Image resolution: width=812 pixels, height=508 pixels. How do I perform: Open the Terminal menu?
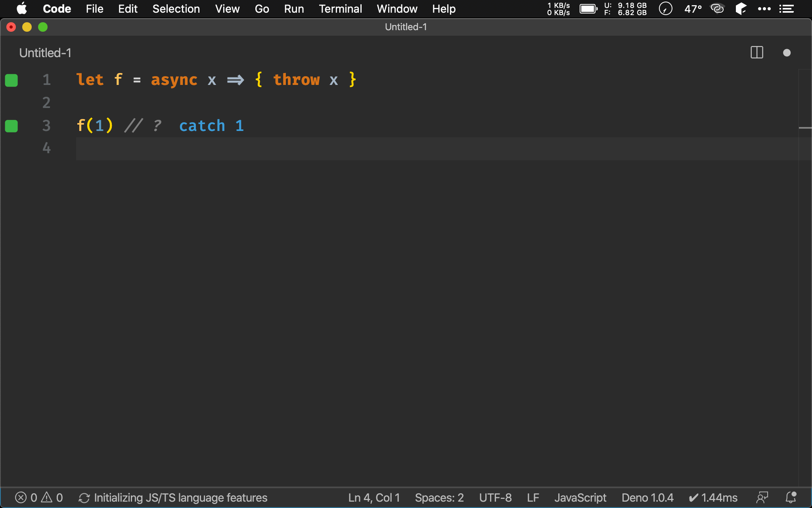340,9
